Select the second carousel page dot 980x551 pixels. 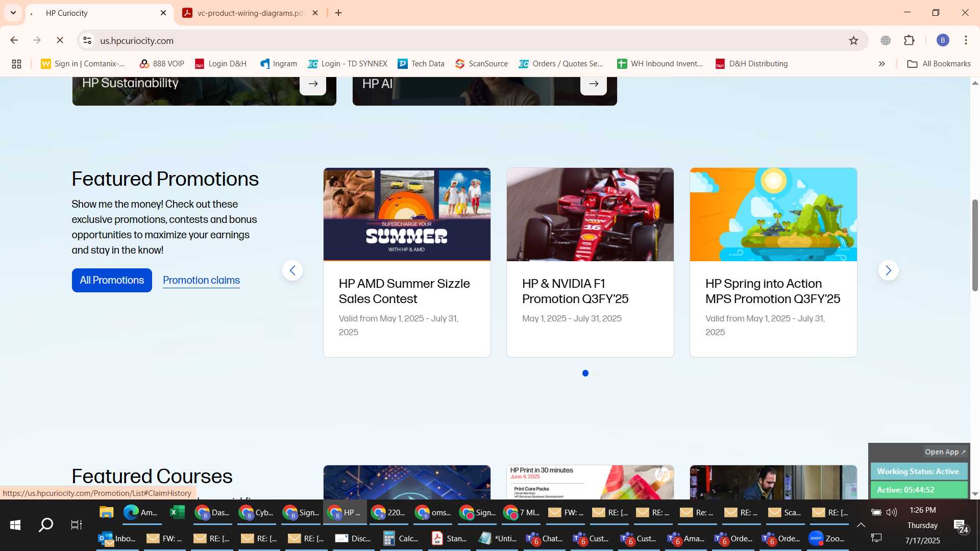[596, 373]
